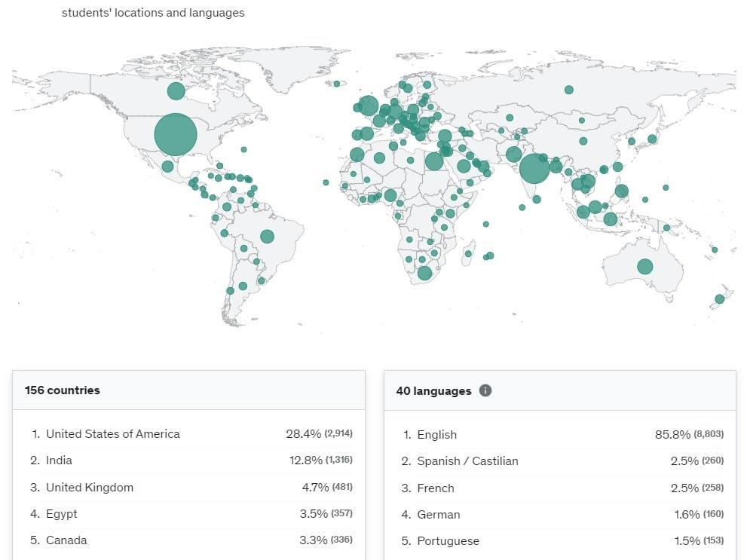Click the Madagascar bubble on the map
This screenshot has width=747, height=560.
click(x=468, y=254)
